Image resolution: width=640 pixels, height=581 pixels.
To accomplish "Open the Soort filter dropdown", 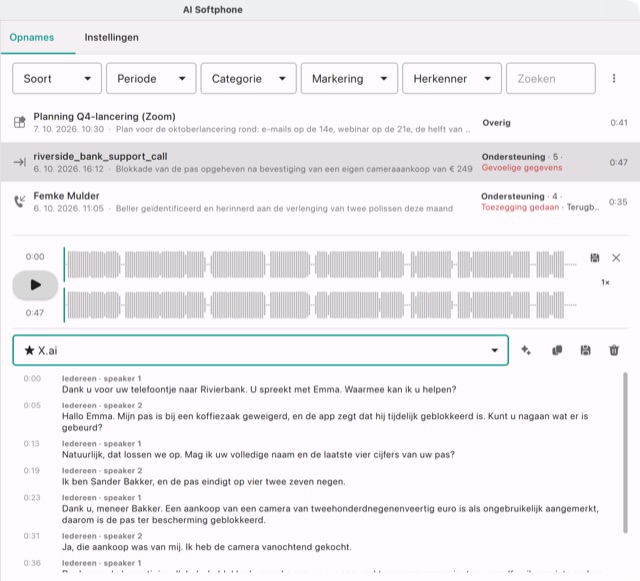I will pyautogui.click(x=57, y=78).
